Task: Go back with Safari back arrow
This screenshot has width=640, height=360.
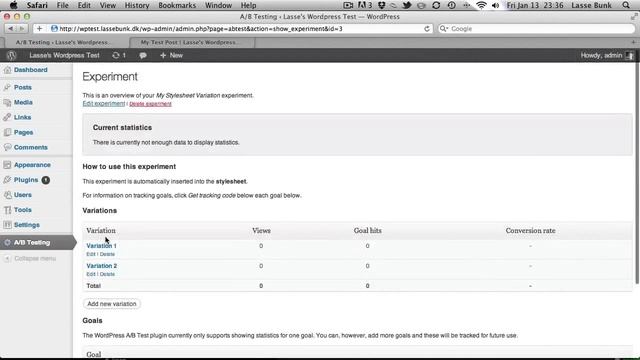Action: (10, 29)
